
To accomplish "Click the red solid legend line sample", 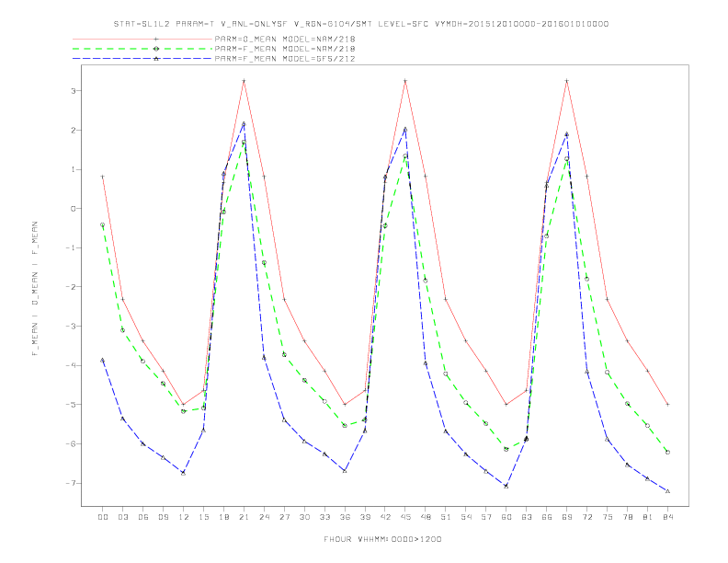I will click(x=142, y=39).
